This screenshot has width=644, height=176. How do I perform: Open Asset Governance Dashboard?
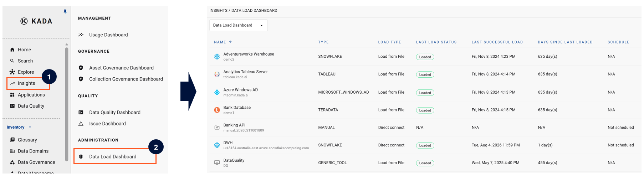(121, 68)
